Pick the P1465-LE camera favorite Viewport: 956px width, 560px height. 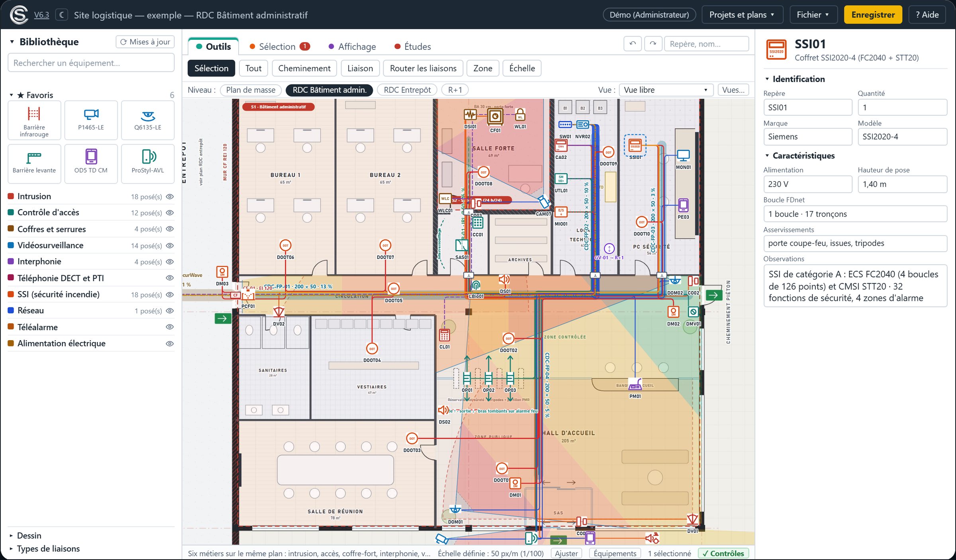pyautogui.click(x=91, y=121)
